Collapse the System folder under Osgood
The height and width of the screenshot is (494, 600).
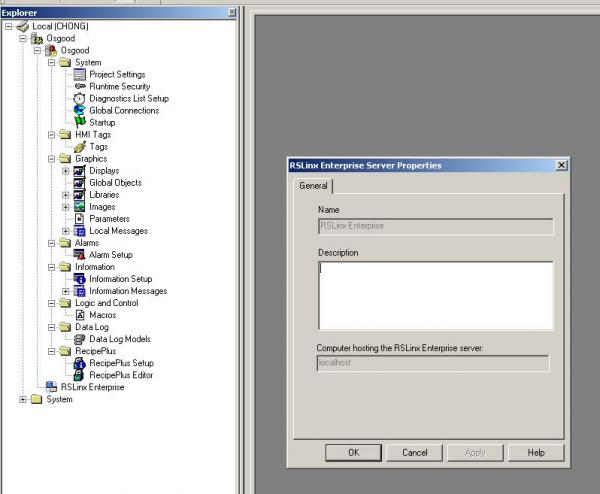point(52,62)
